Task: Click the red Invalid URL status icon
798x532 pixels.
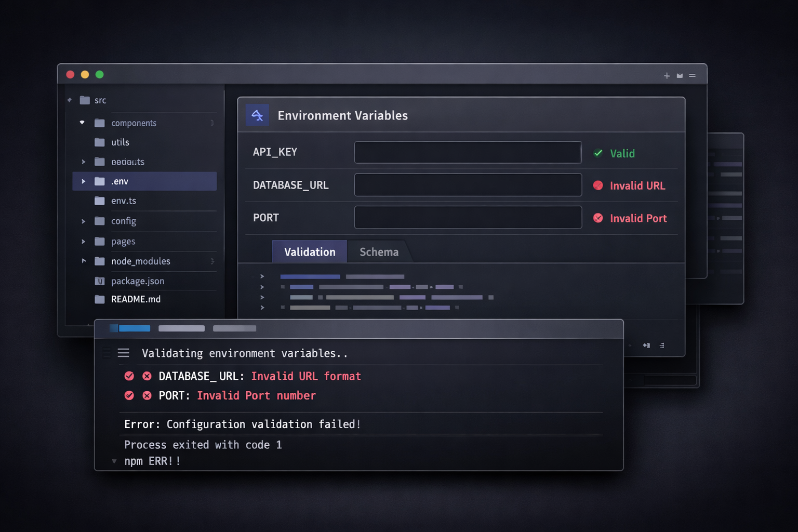Action: pos(598,185)
